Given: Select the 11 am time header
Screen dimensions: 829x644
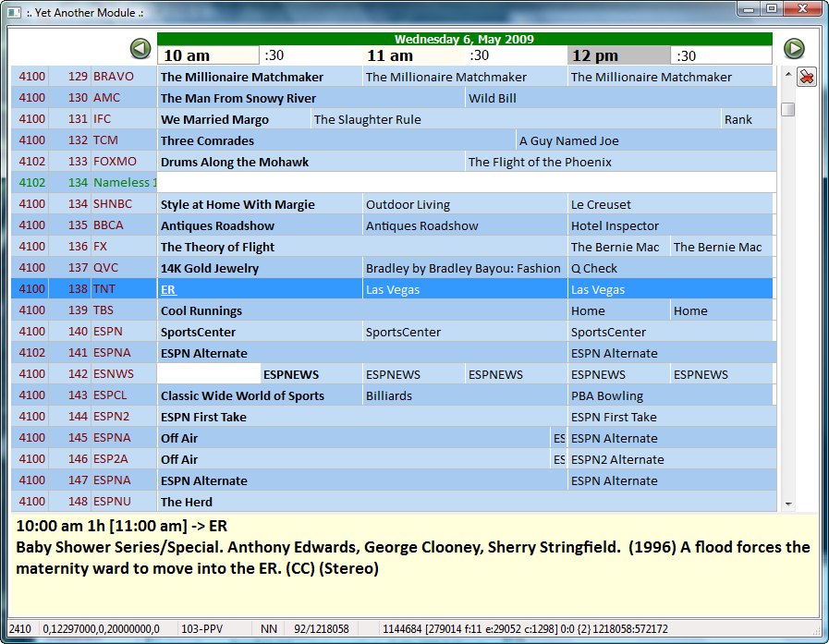Looking at the screenshot, I should coord(413,55).
